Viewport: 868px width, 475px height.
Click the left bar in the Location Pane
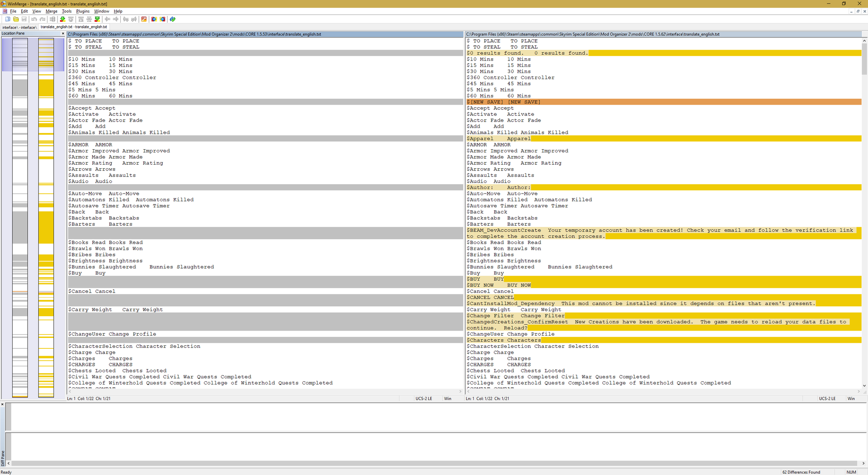(x=20, y=218)
